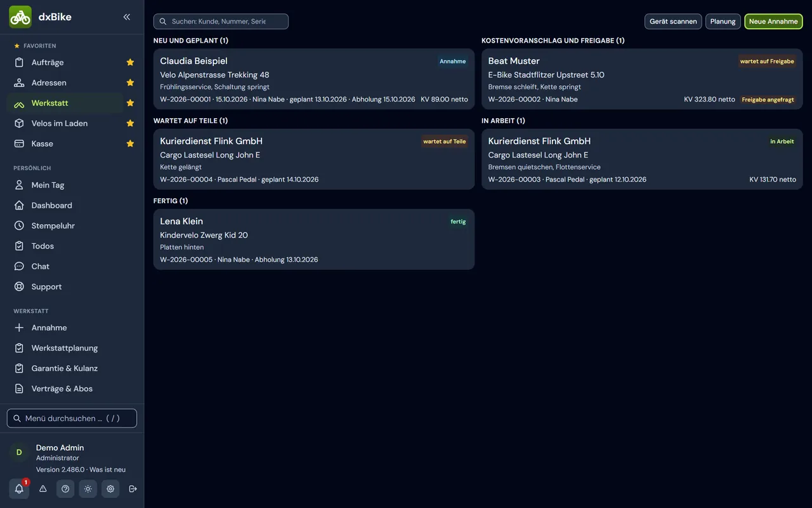Open the notifications bell icon

point(19,489)
